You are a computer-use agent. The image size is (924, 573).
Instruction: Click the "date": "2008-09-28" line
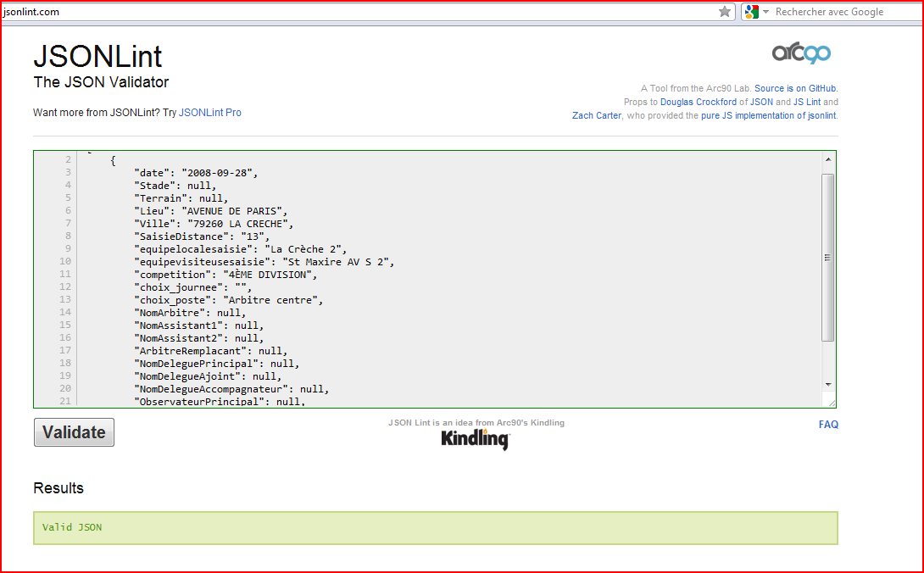pyautogui.click(x=196, y=173)
